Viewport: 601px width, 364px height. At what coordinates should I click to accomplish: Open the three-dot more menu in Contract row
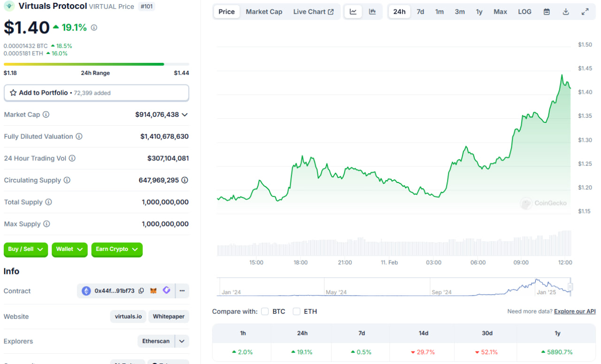182,291
